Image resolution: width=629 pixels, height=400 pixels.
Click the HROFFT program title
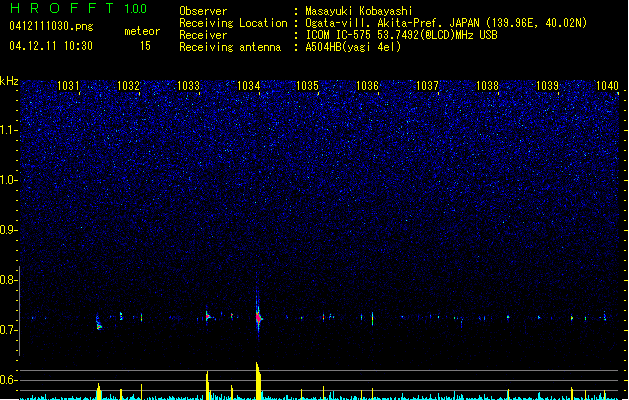pos(62,8)
